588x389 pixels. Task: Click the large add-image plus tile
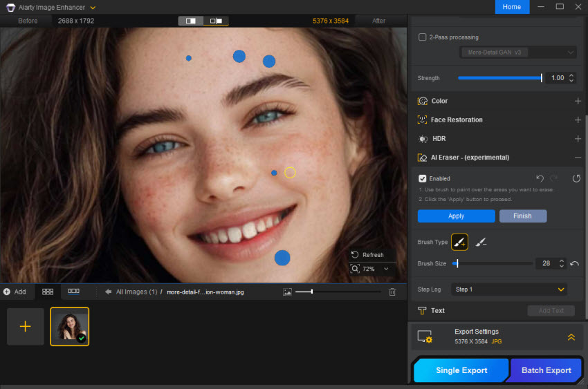[x=25, y=327]
